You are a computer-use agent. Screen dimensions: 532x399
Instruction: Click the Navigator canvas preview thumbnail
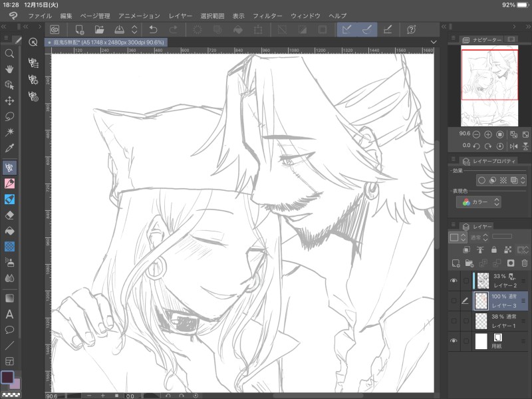489,86
